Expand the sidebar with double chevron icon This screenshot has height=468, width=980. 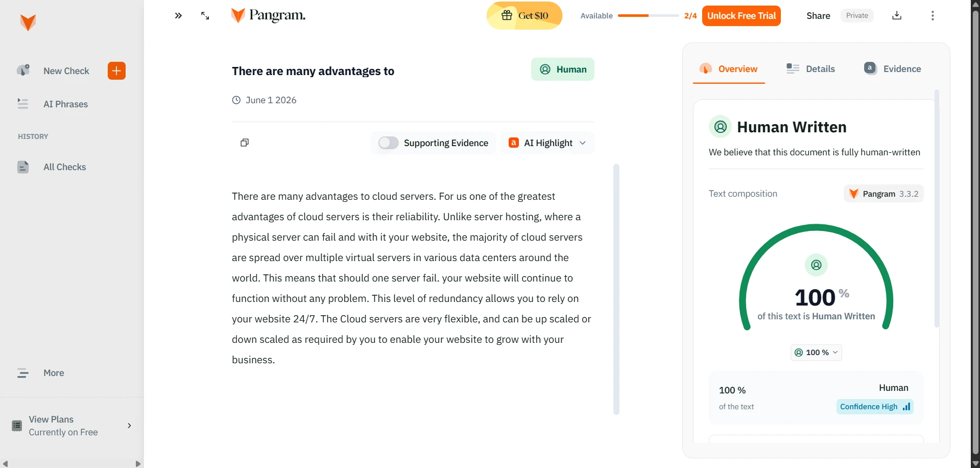click(x=178, y=16)
